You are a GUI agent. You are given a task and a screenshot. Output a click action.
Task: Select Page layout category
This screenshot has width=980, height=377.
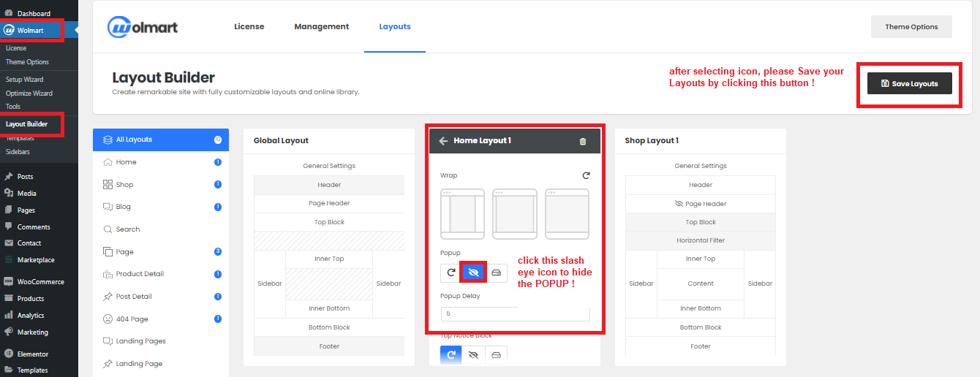pyautogui.click(x=161, y=251)
